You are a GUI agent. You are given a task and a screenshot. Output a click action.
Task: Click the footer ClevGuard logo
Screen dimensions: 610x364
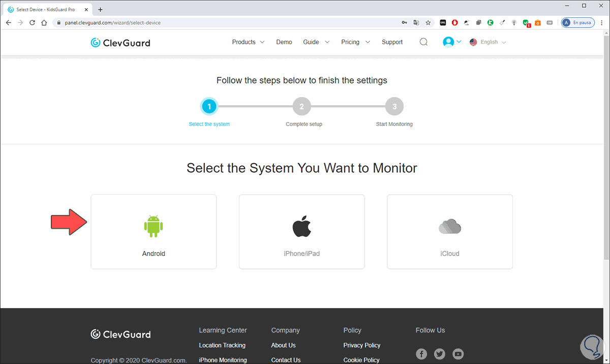pos(120,334)
